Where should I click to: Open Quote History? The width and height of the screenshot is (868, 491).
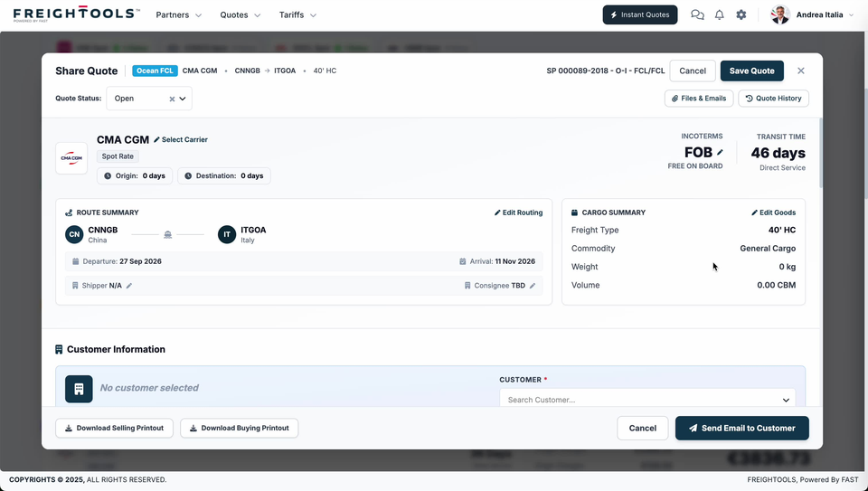(x=773, y=99)
